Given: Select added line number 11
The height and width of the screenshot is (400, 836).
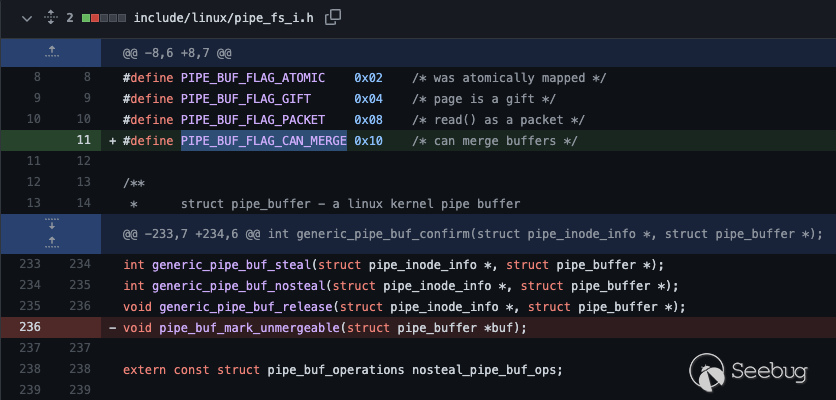Looking at the screenshot, I should [x=83, y=141].
